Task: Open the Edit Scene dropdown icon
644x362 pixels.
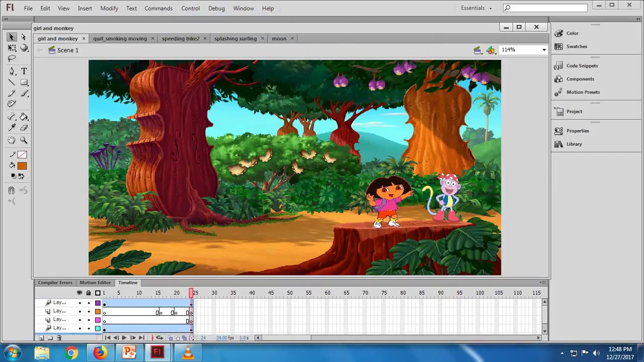Action: click(x=477, y=50)
